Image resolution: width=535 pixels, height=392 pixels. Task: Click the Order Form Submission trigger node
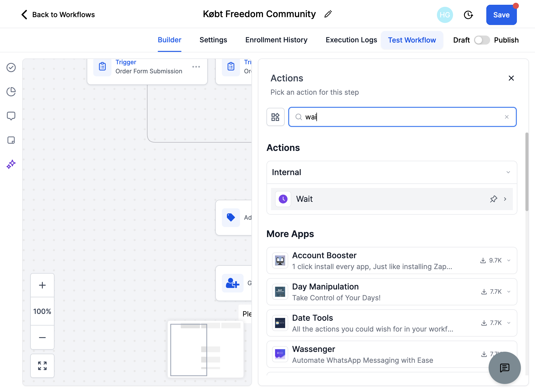point(147,71)
